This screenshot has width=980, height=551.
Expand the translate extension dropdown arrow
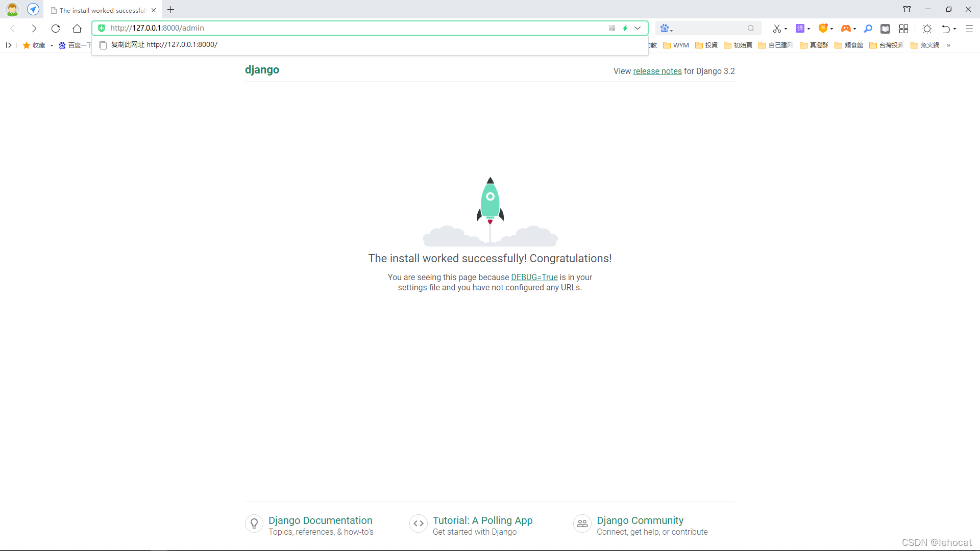[x=809, y=29]
